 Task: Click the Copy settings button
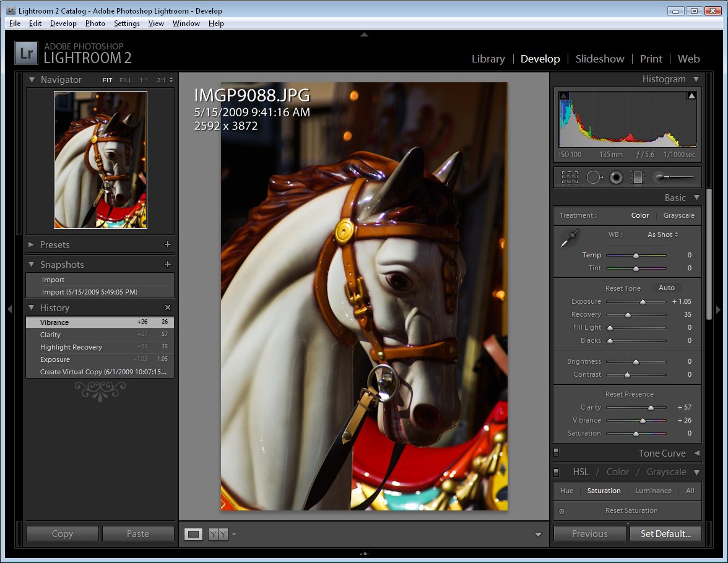click(x=62, y=534)
